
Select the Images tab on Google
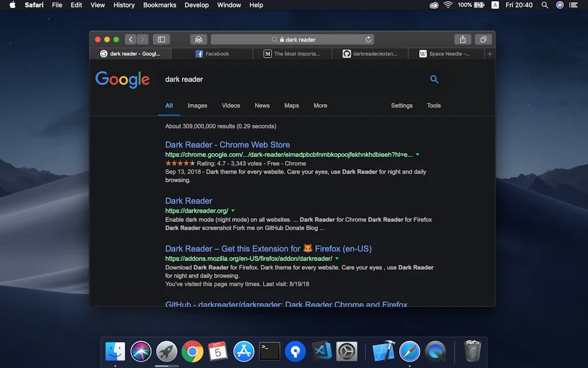pyautogui.click(x=197, y=105)
